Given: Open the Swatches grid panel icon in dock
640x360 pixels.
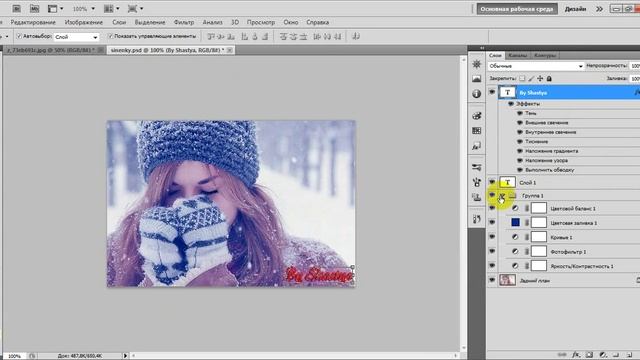Looking at the screenshot, I should [476, 131].
